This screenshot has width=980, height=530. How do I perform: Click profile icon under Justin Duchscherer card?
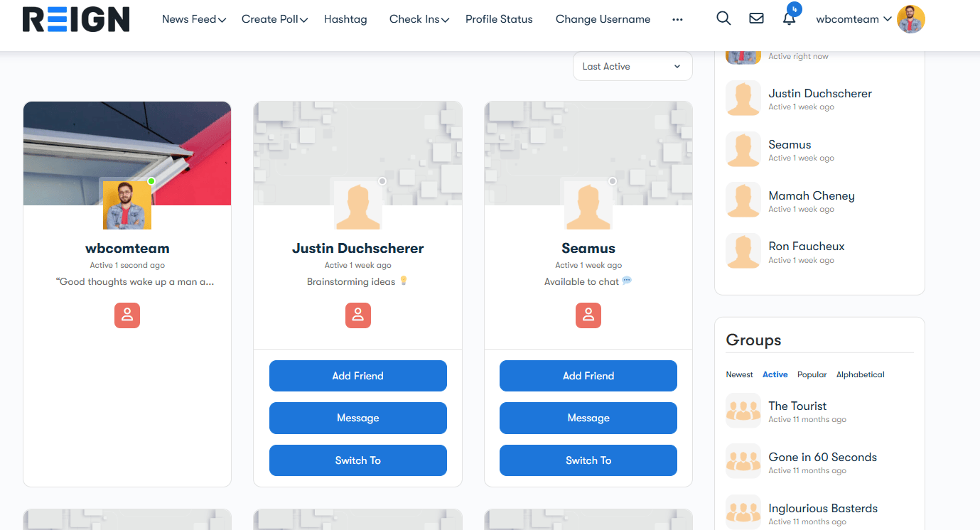tap(358, 315)
